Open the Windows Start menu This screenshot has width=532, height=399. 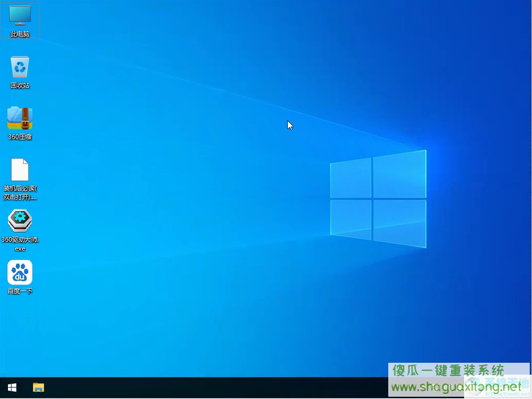coord(12,388)
